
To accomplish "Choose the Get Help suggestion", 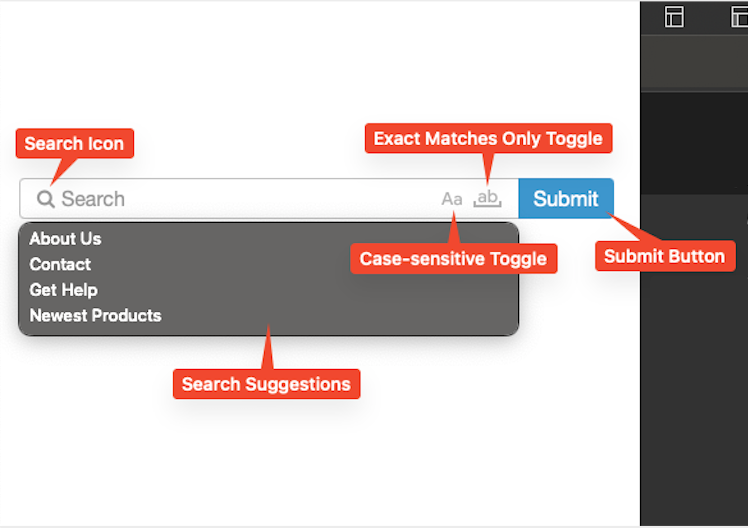I will pyautogui.click(x=63, y=290).
